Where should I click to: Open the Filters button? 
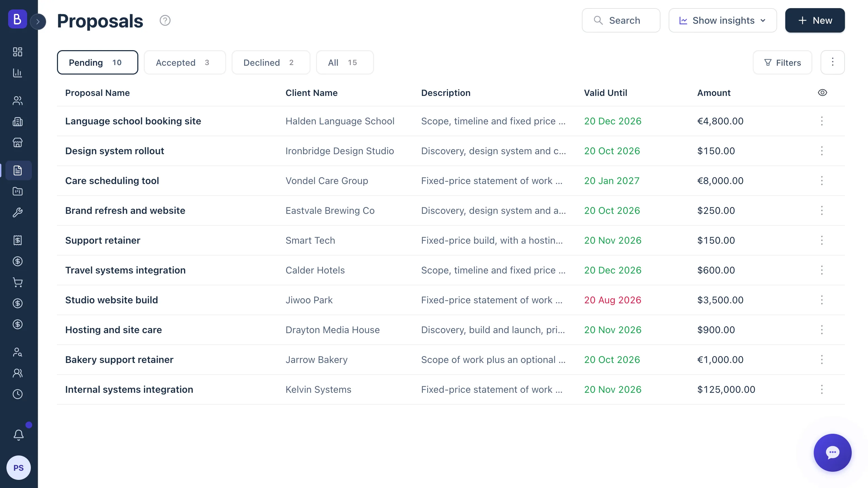pyautogui.click(x=782, y=62)
